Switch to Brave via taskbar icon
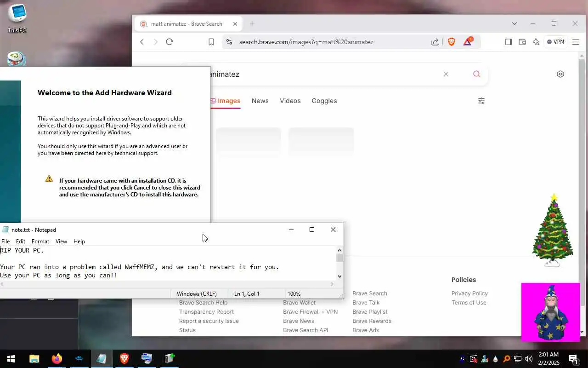 [124, 359]
